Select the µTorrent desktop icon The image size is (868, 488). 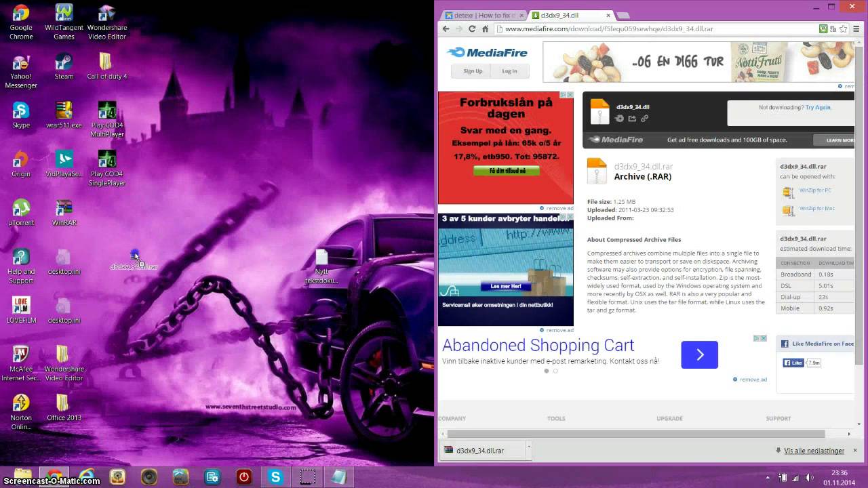coord(21,213)
